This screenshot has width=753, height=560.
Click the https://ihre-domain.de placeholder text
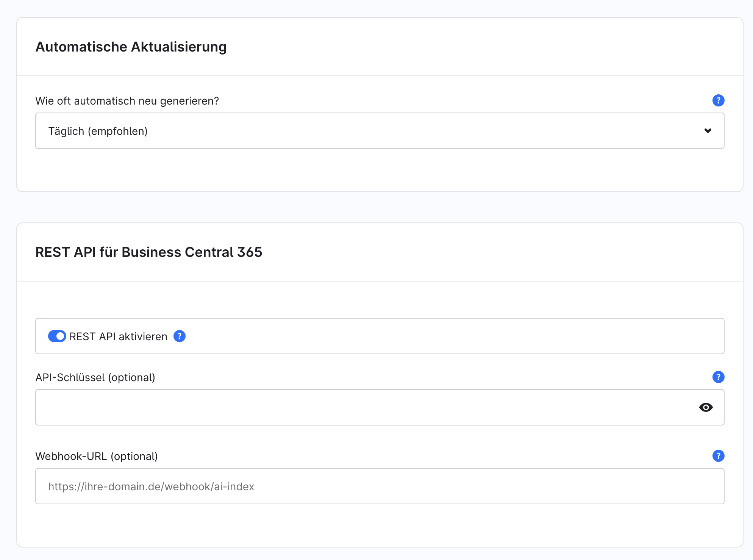[151, 486]
